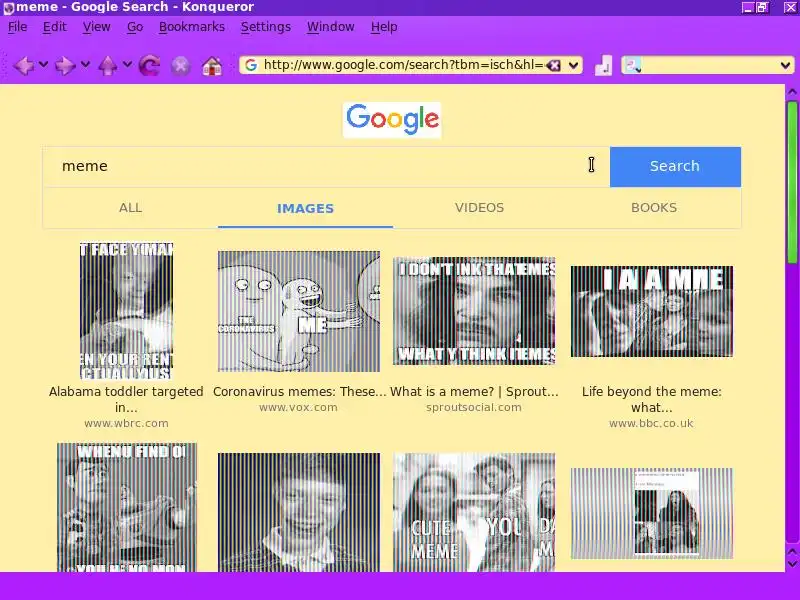800x600 pixels.
Task: Minimize the Konqueror window
Action: point(747,8)
